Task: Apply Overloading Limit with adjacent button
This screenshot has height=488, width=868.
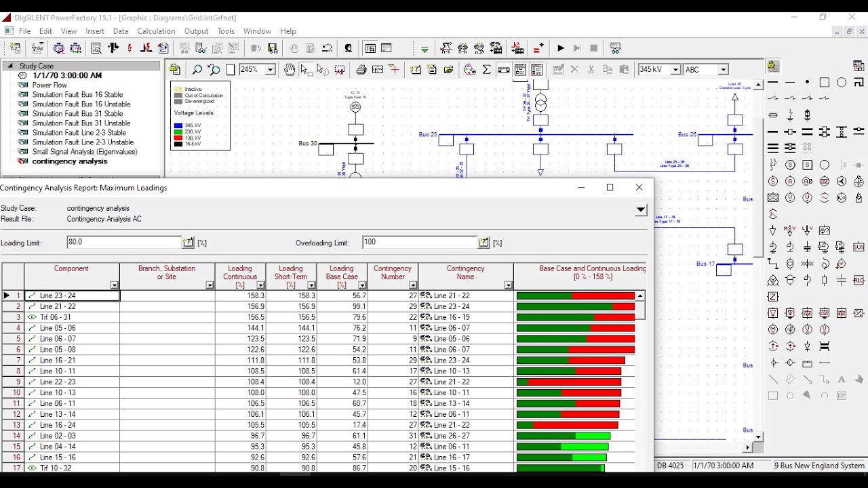Action: 484,242
